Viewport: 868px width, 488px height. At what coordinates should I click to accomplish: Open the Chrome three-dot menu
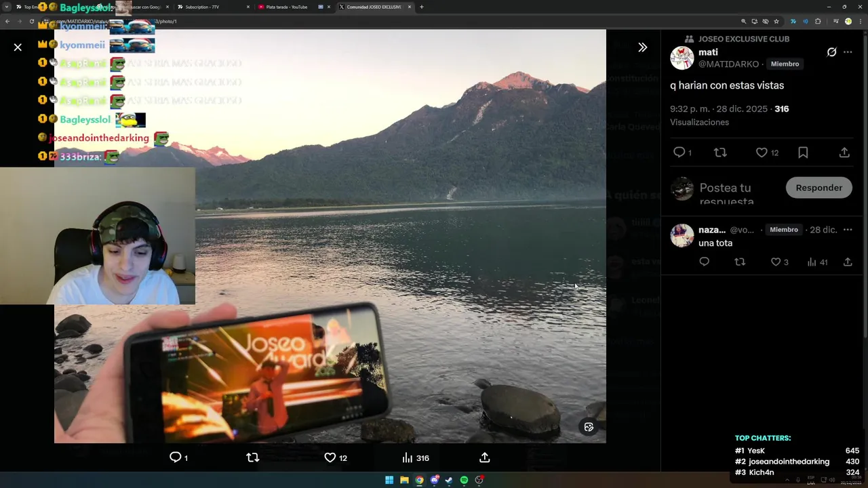(860, 21)
